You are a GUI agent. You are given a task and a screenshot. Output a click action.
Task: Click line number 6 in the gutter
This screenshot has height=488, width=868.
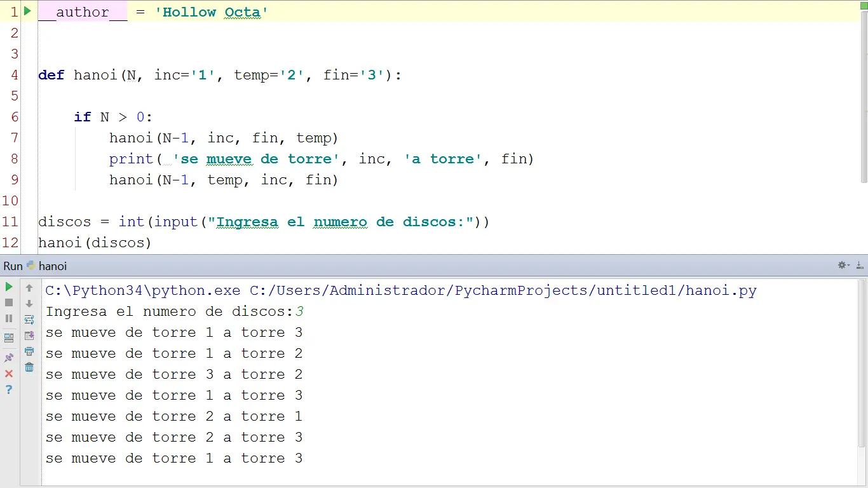[14, 117]
